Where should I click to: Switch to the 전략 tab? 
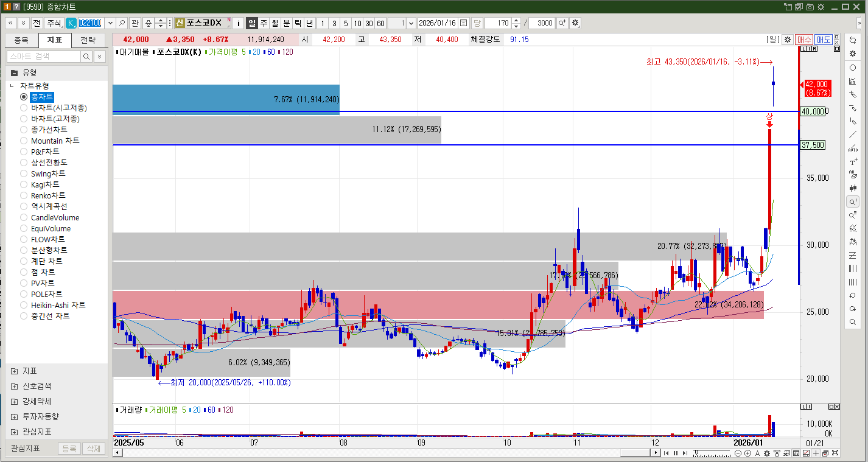click(89, 39)
